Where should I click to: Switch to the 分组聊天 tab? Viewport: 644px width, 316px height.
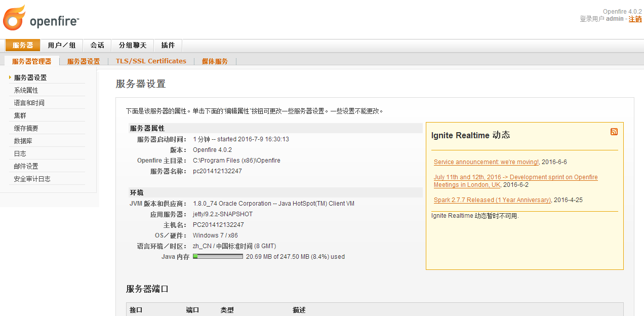click(133, 45)
